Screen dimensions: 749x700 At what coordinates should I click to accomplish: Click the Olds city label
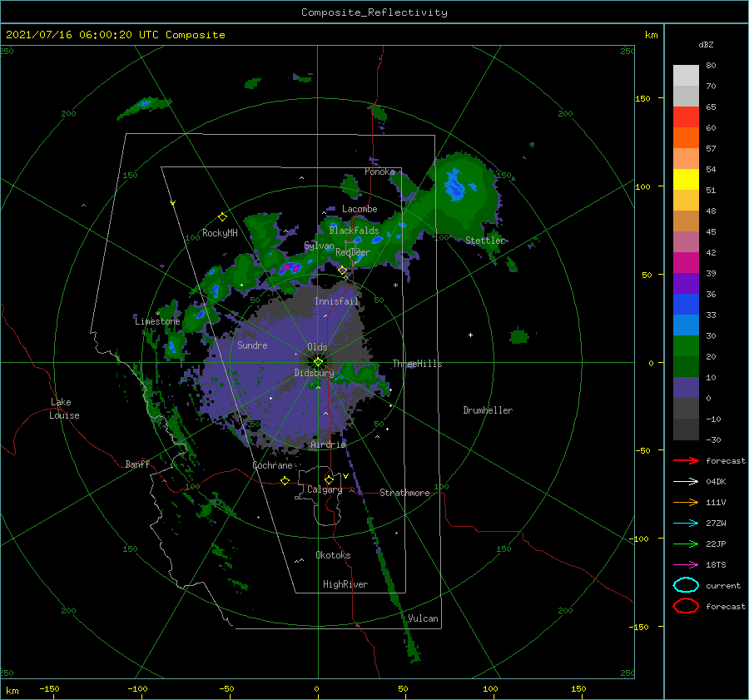pos(317,347)
